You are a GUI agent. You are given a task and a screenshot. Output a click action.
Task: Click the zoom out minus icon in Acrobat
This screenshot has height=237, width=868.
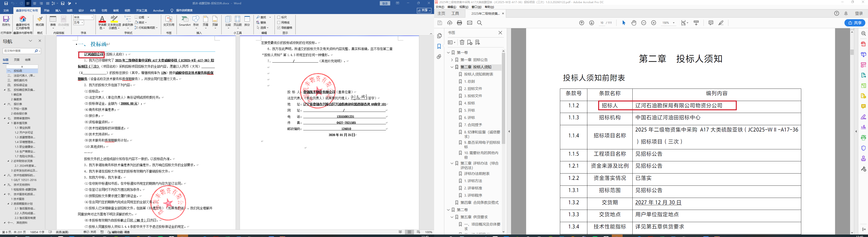[643, 23]
